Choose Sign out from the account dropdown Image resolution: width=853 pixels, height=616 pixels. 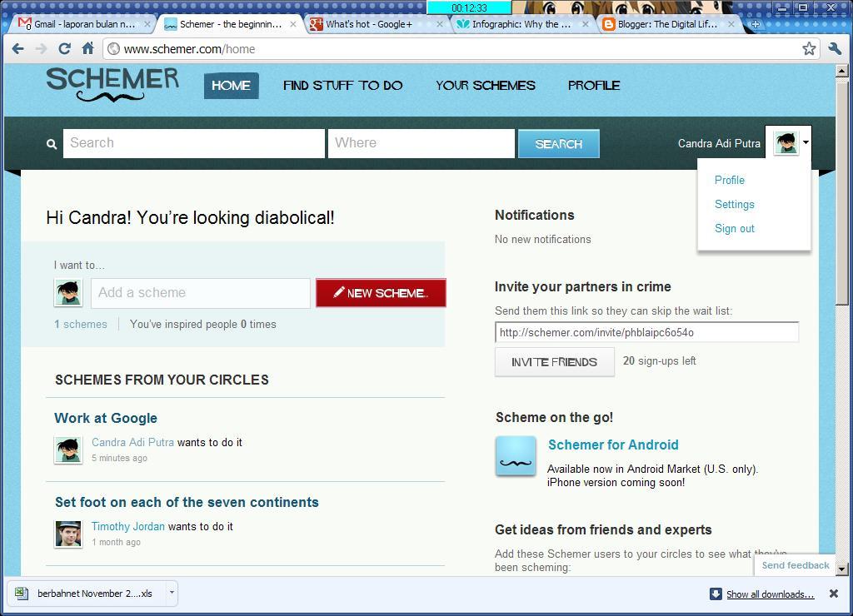click(x=735, y=228)
